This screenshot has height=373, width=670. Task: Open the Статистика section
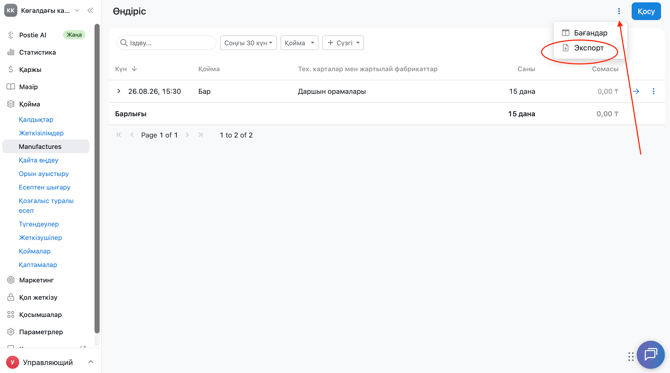point(38,52)
